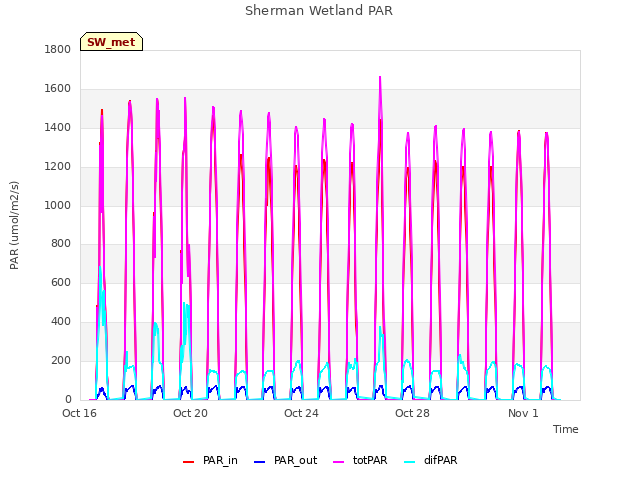Click the 200 y-axis tick label
Image resolution: width=640 pixels, height=480 pixels.
pyautogui.click(x=61, y=360)
